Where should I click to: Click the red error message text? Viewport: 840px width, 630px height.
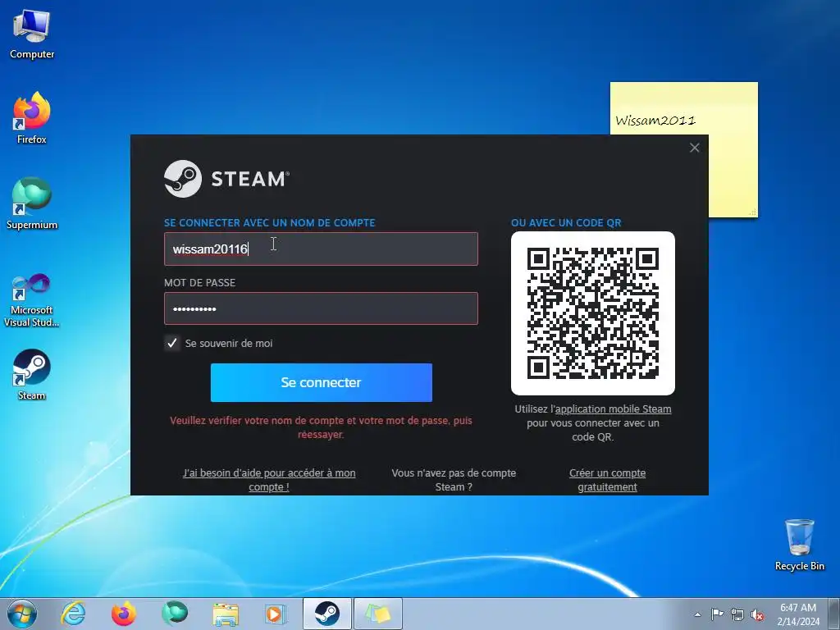click(x=321, y=427)
